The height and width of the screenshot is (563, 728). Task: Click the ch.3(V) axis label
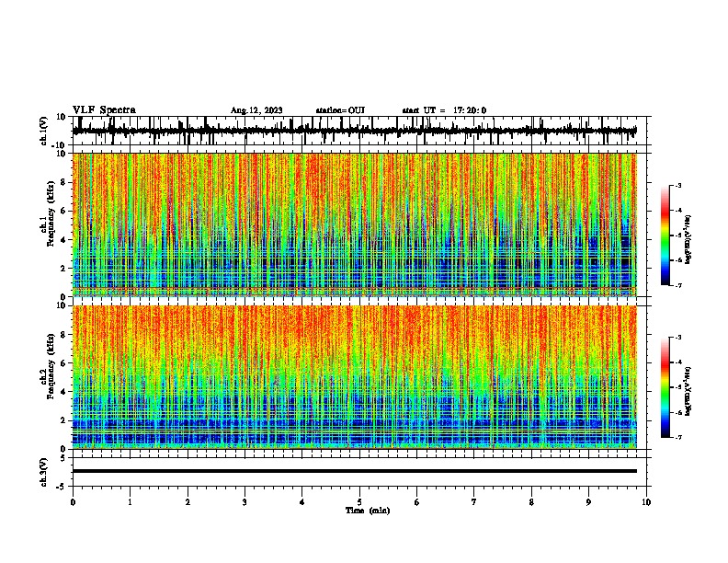tap(44, 472)
